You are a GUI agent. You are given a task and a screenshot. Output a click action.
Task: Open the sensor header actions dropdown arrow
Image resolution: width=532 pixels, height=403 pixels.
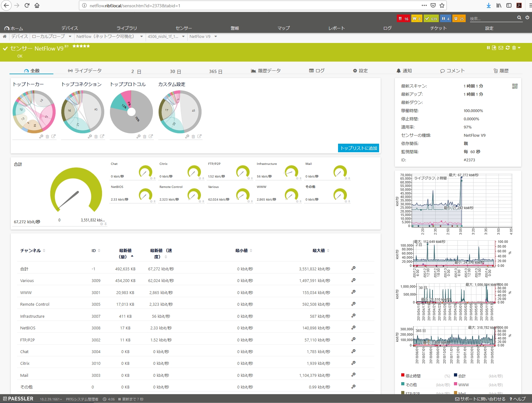pos(519,48)
